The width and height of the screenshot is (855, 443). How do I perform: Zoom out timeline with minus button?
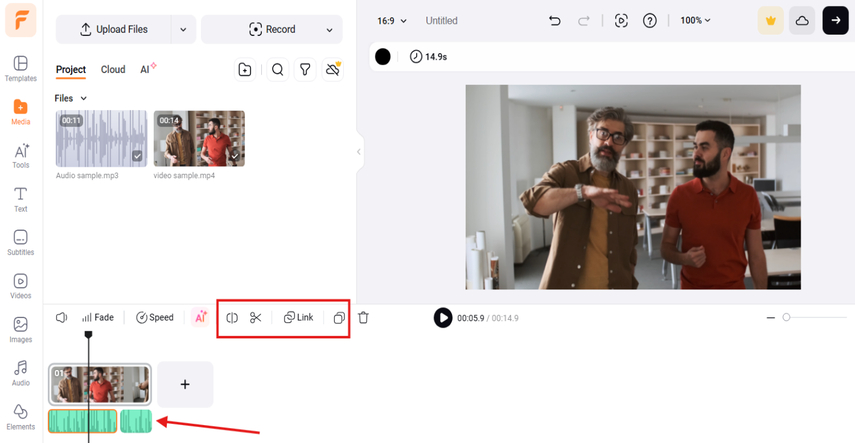(x=770, y=318)
